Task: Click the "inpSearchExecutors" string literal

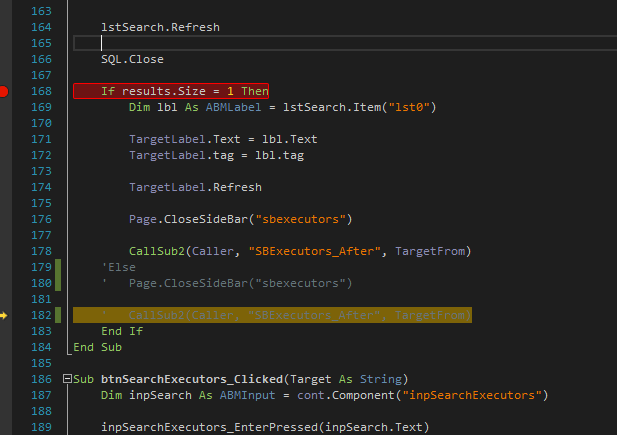Action: click(472, 395)
